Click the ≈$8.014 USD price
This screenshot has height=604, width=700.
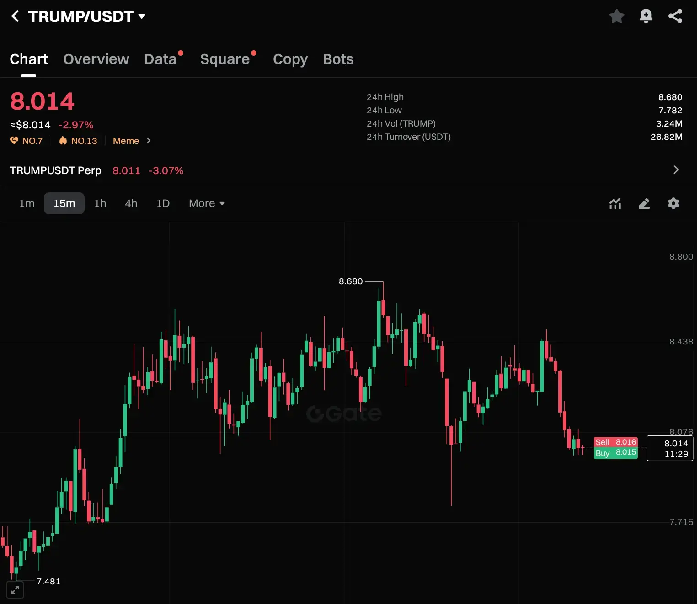(x=30, y=125)
